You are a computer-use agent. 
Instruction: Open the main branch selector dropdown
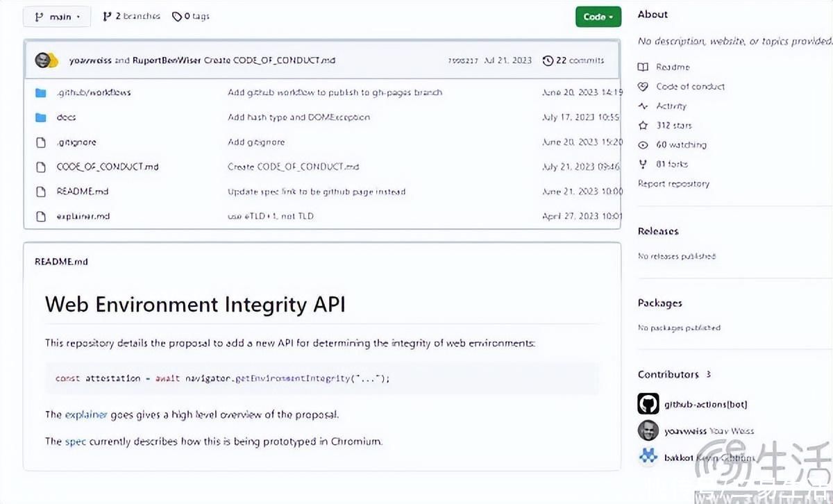point(56,17)
